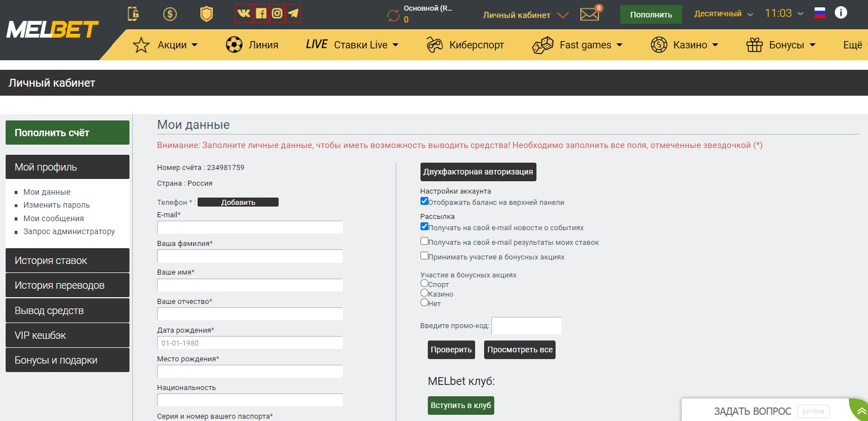
Task: Click the casino chip icon
Action: [x=659, y=45]
